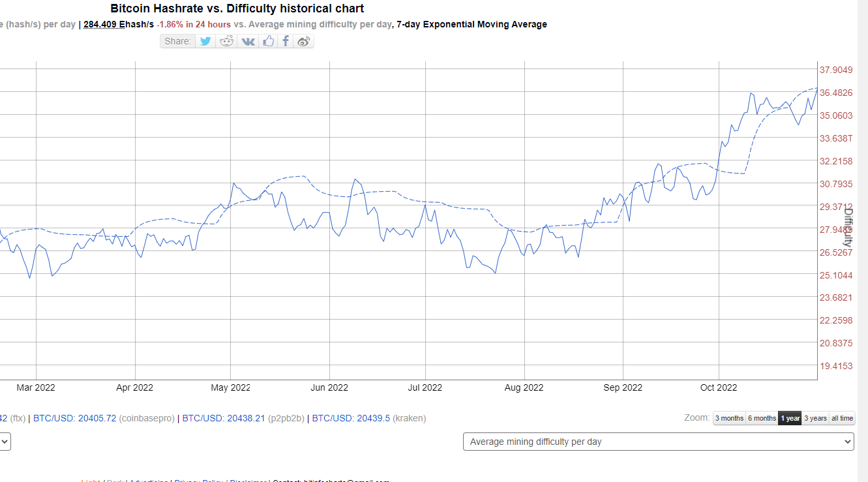Share the chart on Twitter
868x482 pixels.
click(x=205, y=41)
